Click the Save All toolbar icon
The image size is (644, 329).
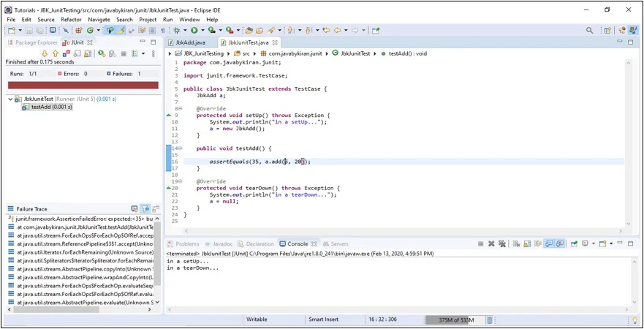pyautogui.click(x=39, y=31)
